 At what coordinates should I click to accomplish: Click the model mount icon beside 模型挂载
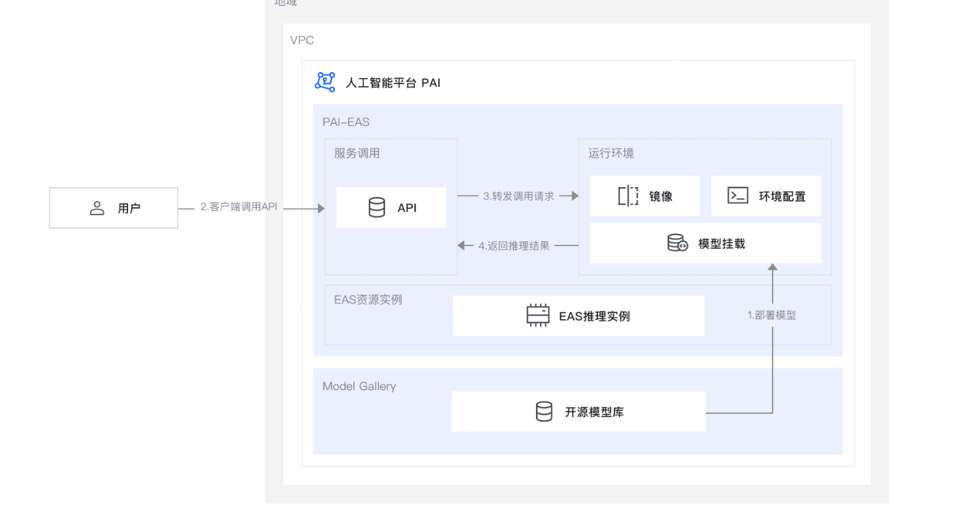point(677,243)
